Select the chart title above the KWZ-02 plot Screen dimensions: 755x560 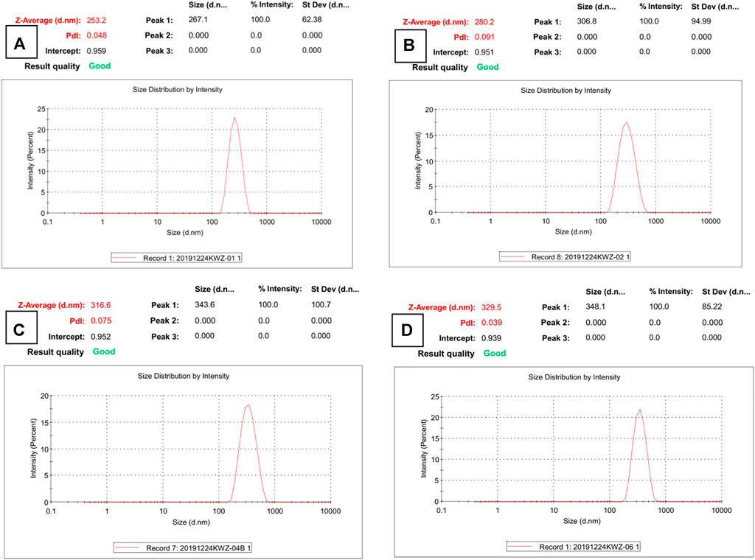pyautogui.click(x=566, y=91)
